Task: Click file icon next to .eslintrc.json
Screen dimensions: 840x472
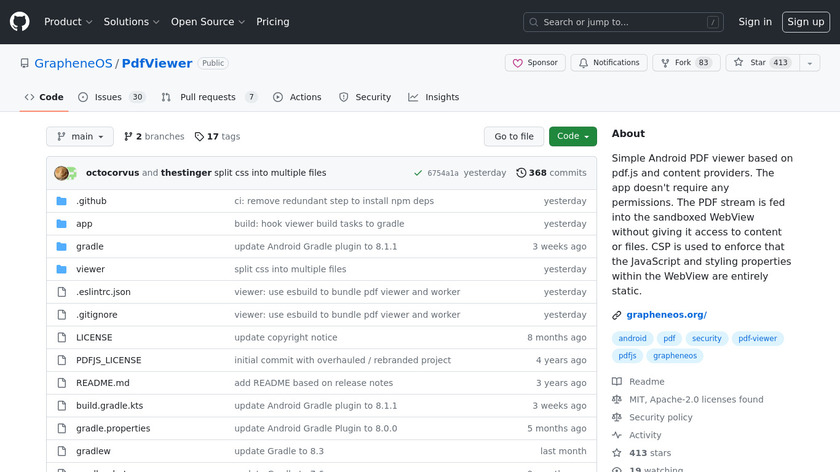Action: [x=62, y=292]
